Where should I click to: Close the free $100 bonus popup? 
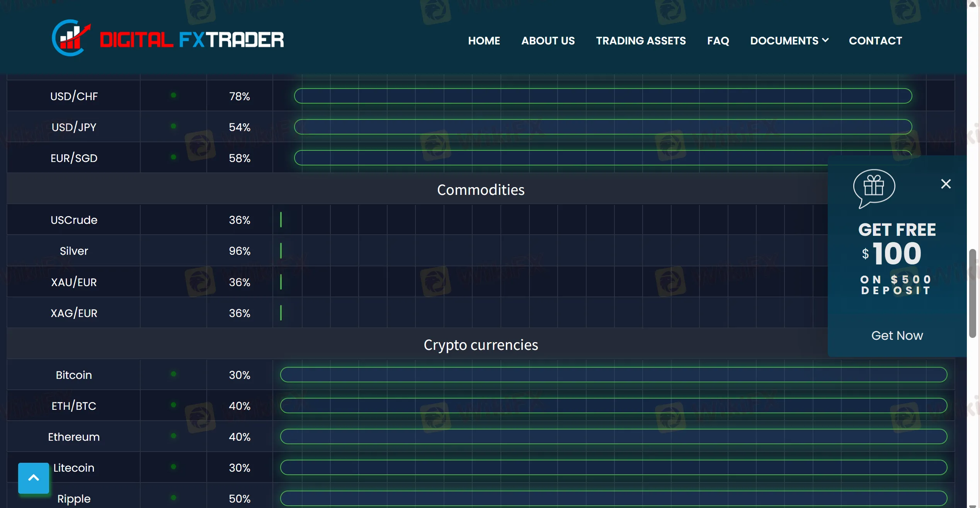coord(946,184)
